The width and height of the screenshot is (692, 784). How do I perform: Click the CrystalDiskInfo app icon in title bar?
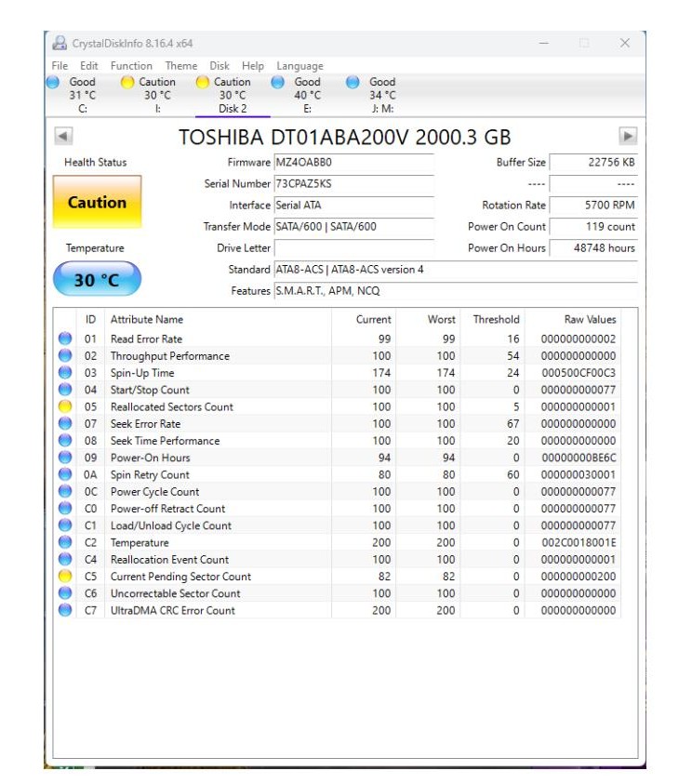coord(60,43)
